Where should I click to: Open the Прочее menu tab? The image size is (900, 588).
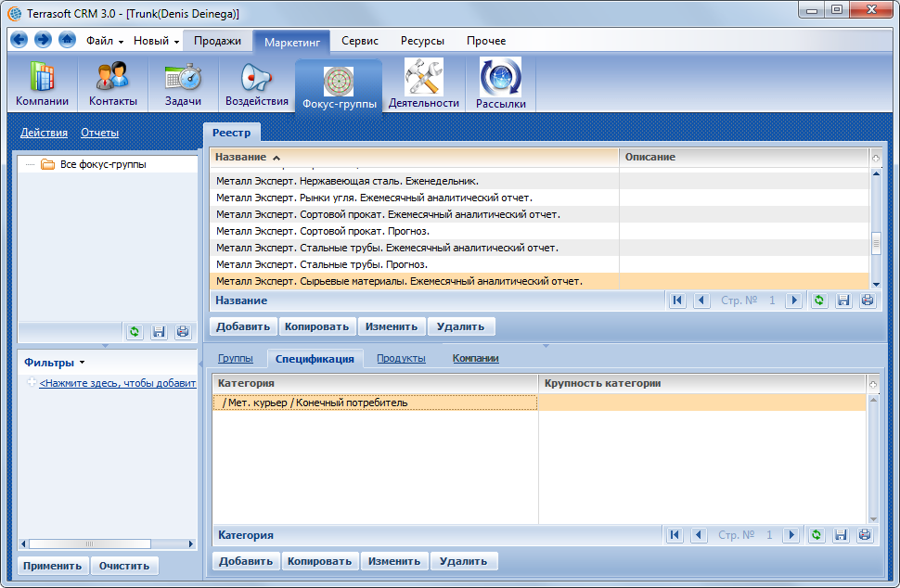[x=486, y=41]
